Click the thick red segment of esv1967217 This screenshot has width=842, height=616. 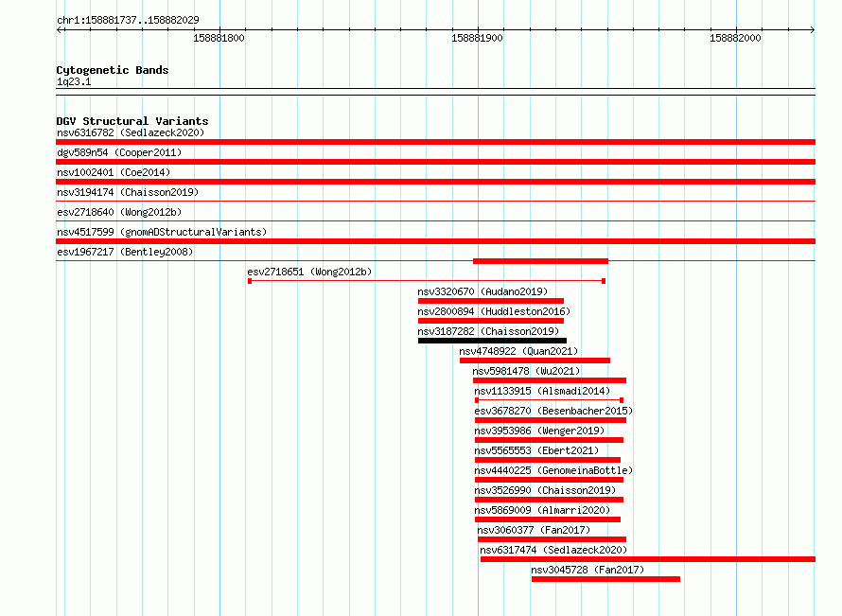point(540,261)
